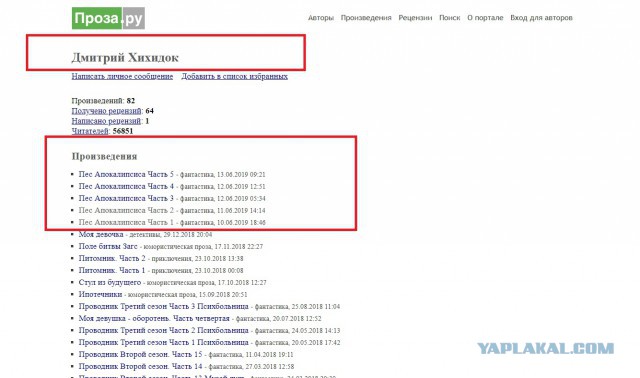This screenshot has width=640, height=378.
Task: Click Вход для авторов login link
Action: [x=541, y=18]
